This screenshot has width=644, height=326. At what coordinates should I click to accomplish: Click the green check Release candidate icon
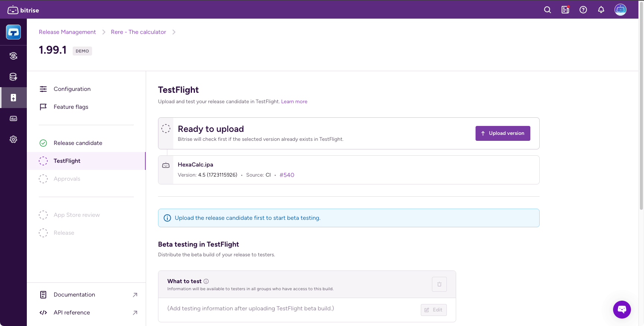pos(43,143)
